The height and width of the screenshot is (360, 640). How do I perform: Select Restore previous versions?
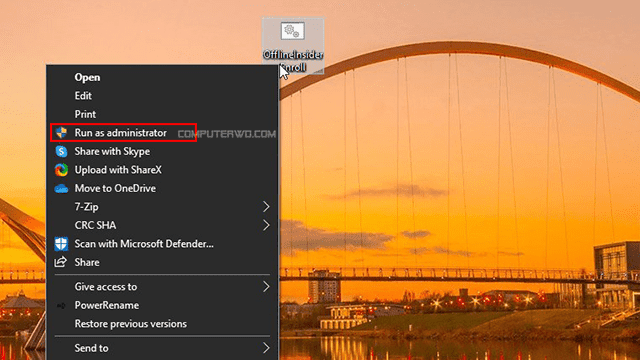click(162, 324)
